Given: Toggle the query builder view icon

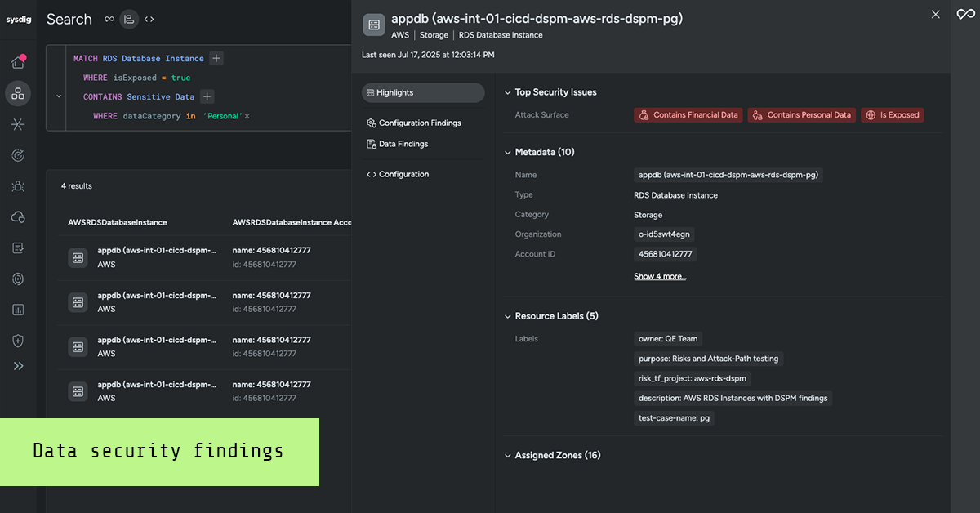Looking at the screenshot, I should [129, 18].
